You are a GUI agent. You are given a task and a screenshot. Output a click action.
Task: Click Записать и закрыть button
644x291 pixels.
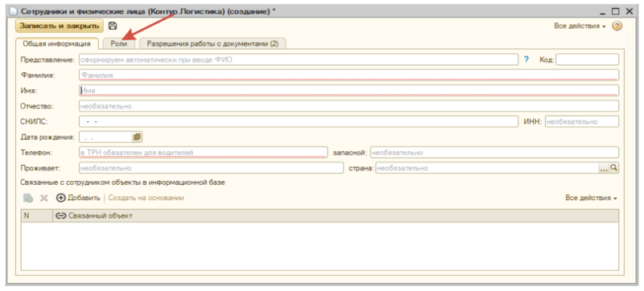coord(60,26)
